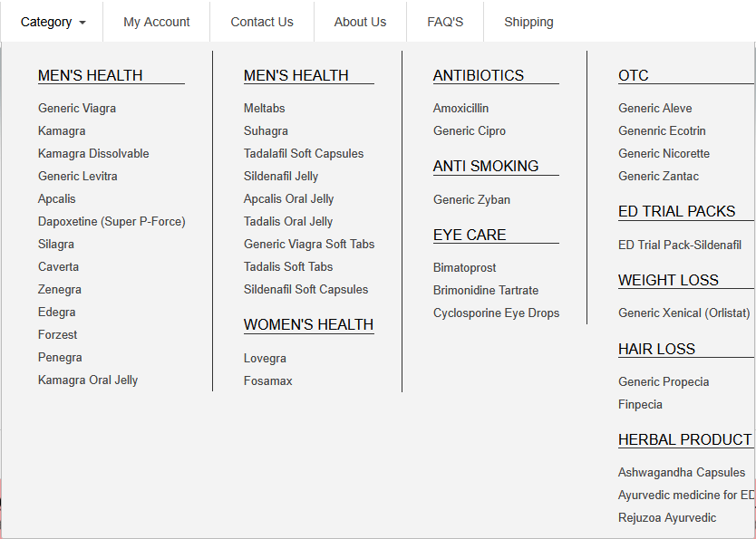This screenshot has height=539, width=756.
Task: Go to My Account page
Action: pos(156,22)
